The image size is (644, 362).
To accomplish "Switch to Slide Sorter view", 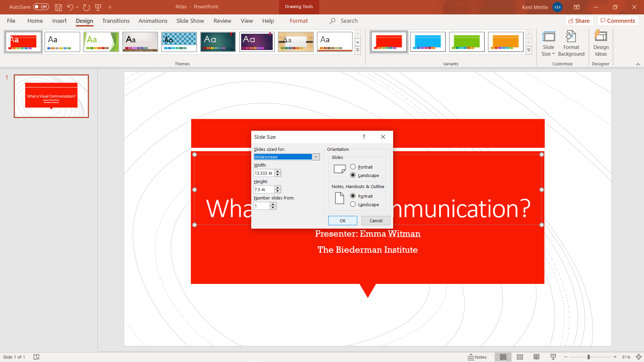I will tap(520, 357).
